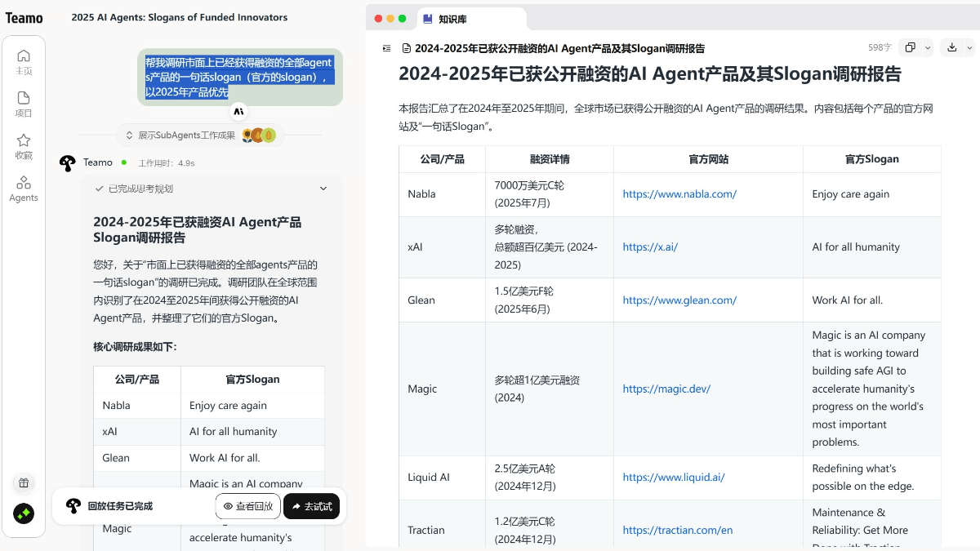Click the green sparkle avatar icon
The image size is (980, 551).
pos(24,513)
